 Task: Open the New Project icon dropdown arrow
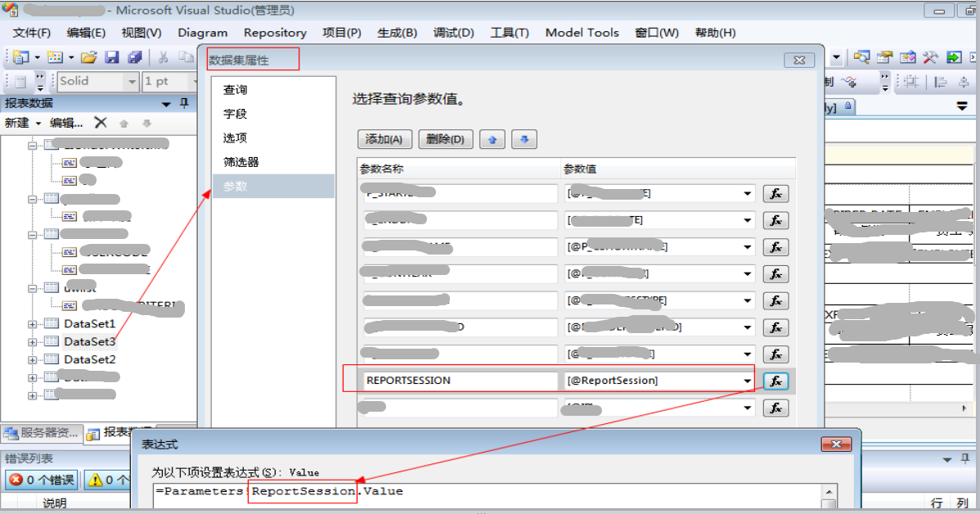point(37,57)
